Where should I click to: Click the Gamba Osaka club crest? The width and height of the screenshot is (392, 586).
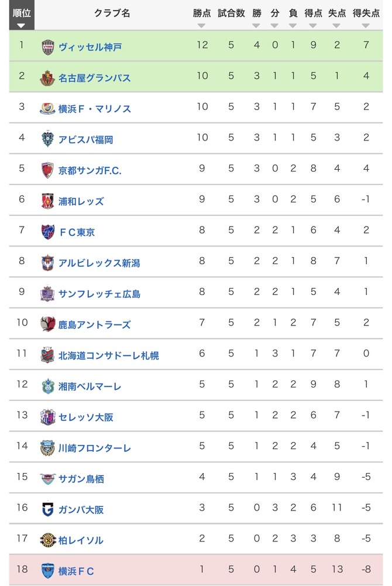pyautogui.click(x=48, y=509)
